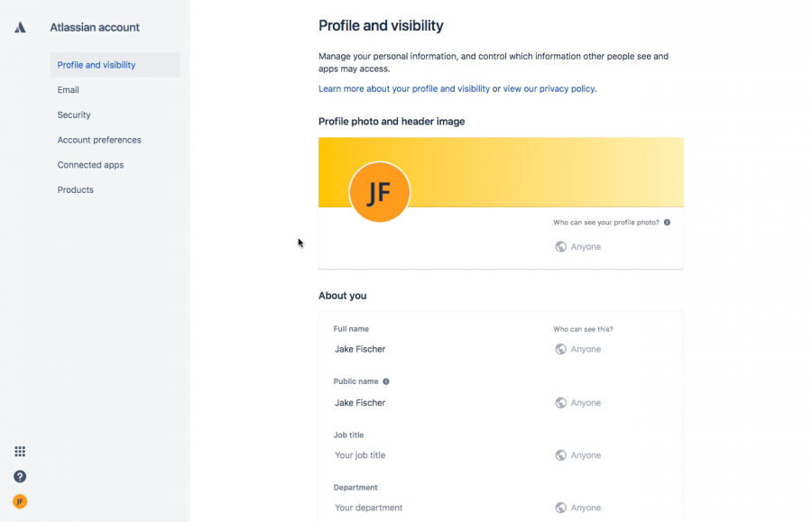Click the JF profile photo on the header image
Image resolution: width=812 pixels, height=522 pixels.
[x=380, y=192]
